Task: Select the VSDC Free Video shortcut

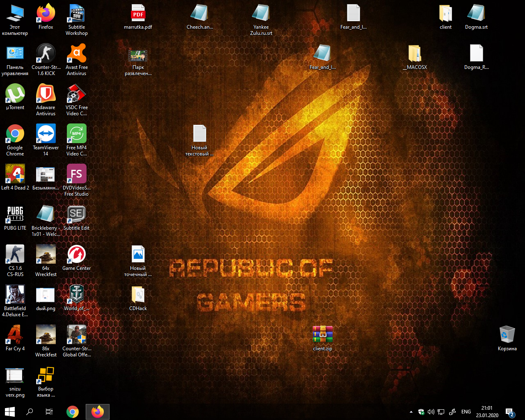Action: [x=77, y=100]
